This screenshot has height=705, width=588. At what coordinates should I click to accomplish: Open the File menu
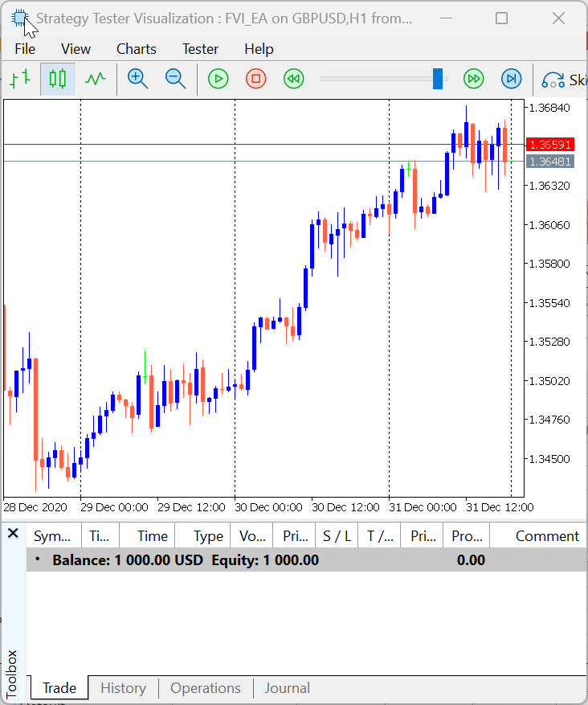25,49
